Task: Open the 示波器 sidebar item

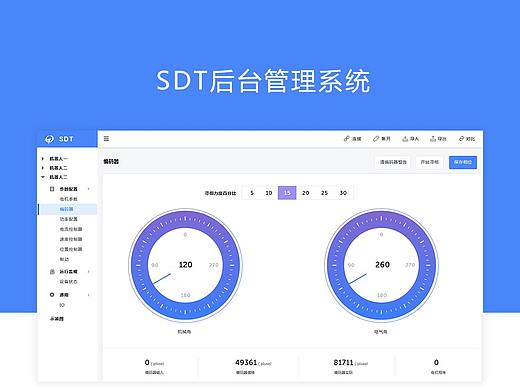Action: pyautogui.click(x=57, y=319)
